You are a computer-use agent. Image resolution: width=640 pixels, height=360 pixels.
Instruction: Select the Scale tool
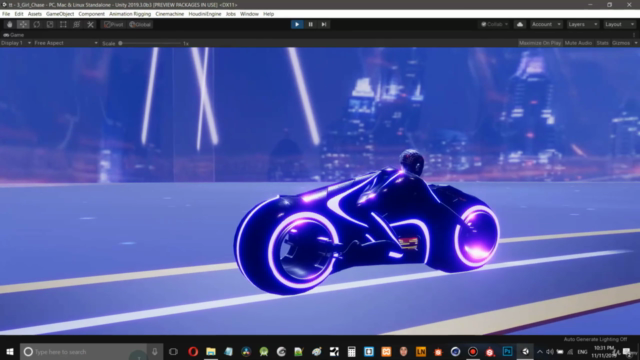pos(50,24)
